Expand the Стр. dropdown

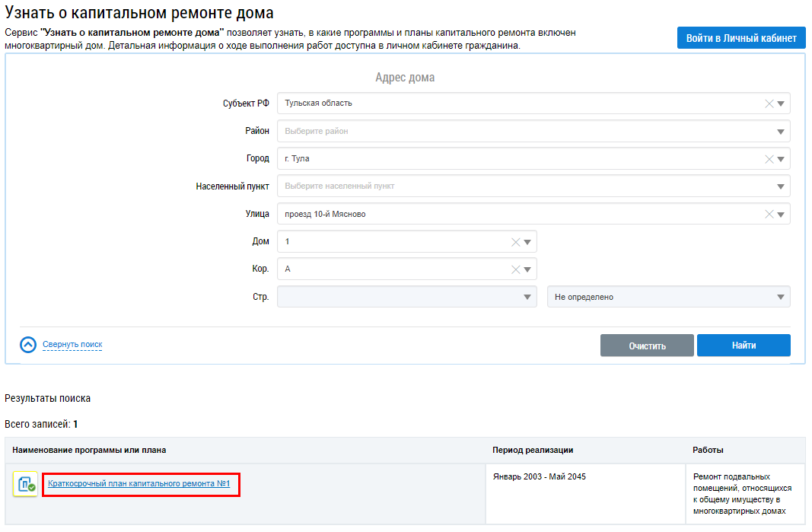(527, 298)
